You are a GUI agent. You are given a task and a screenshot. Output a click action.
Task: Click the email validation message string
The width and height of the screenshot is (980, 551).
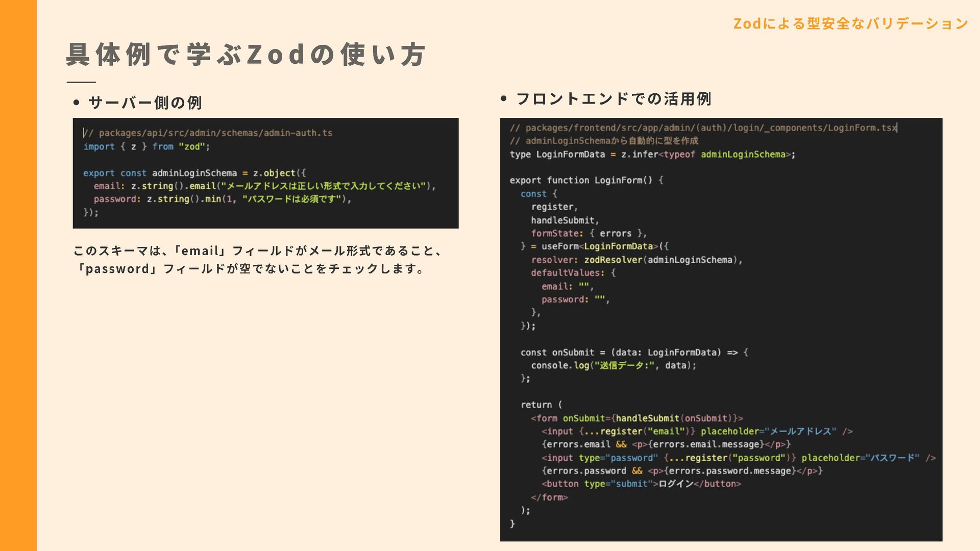tap(325, 186)
